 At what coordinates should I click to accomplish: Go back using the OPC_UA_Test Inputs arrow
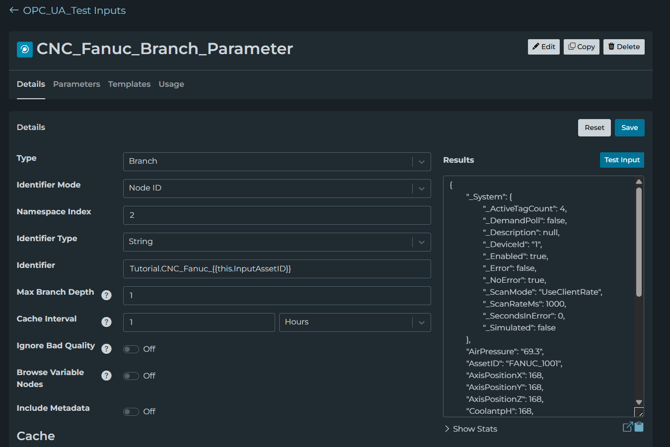[14, 11]
